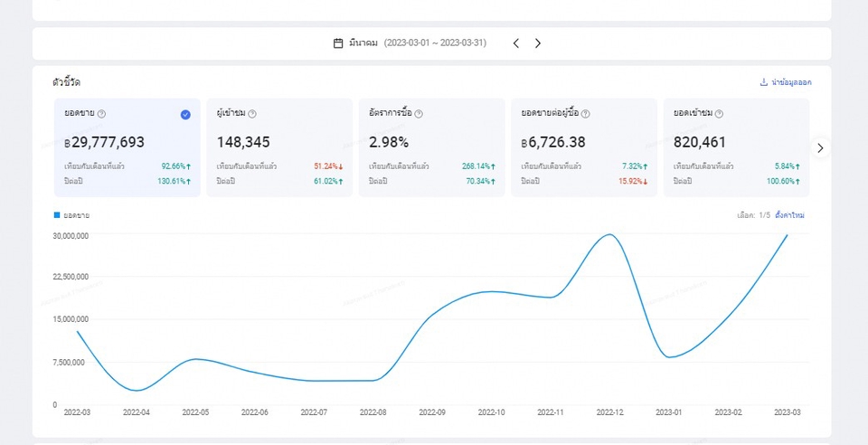868x445 pixels.
Task: Open help tooltip icon next to ยอดขาย
Action: (101, 113)
